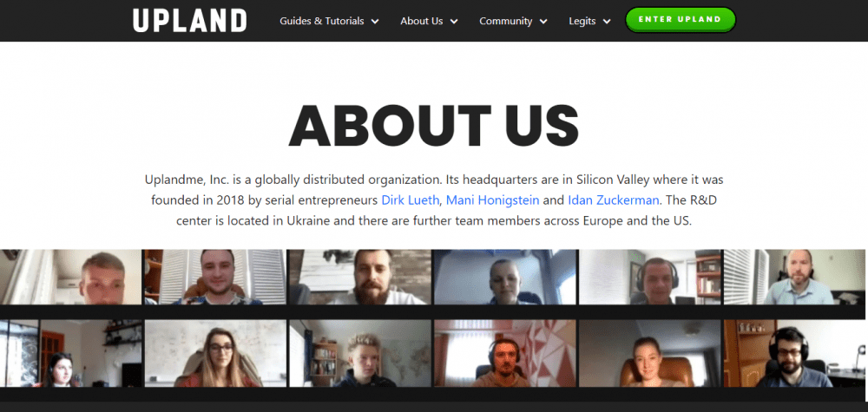Select the woman with glasses video tile
Image resolution: width=868 pixels, height=412 pixels.
click(215, 353)
